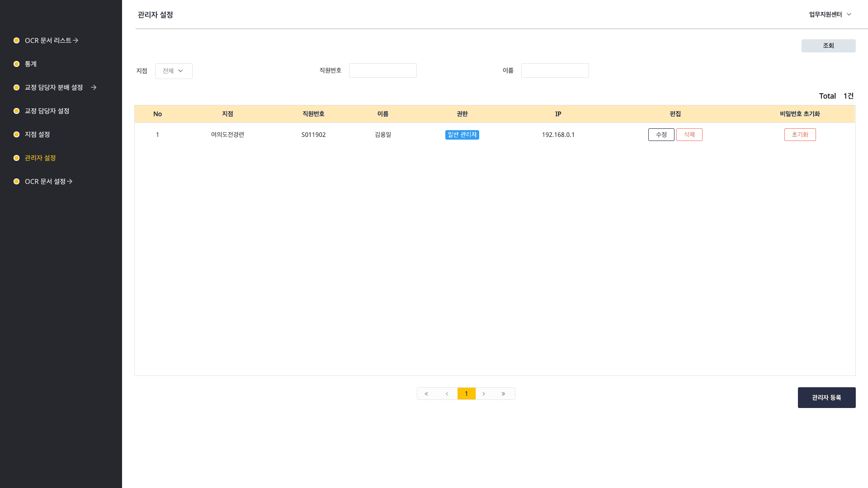Click the name 김용일 in the table
The height and width of the screenshot is (488, 868).
coord(383,135)
